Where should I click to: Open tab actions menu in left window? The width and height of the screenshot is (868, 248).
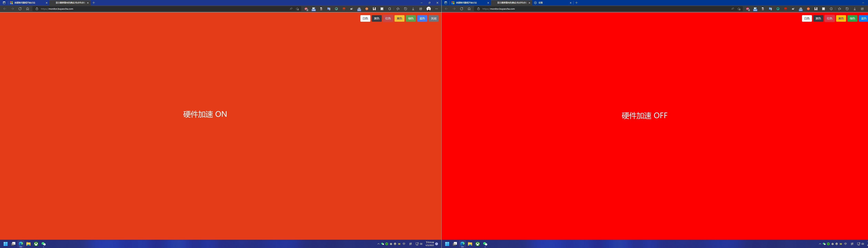click(x=4, y=3)
